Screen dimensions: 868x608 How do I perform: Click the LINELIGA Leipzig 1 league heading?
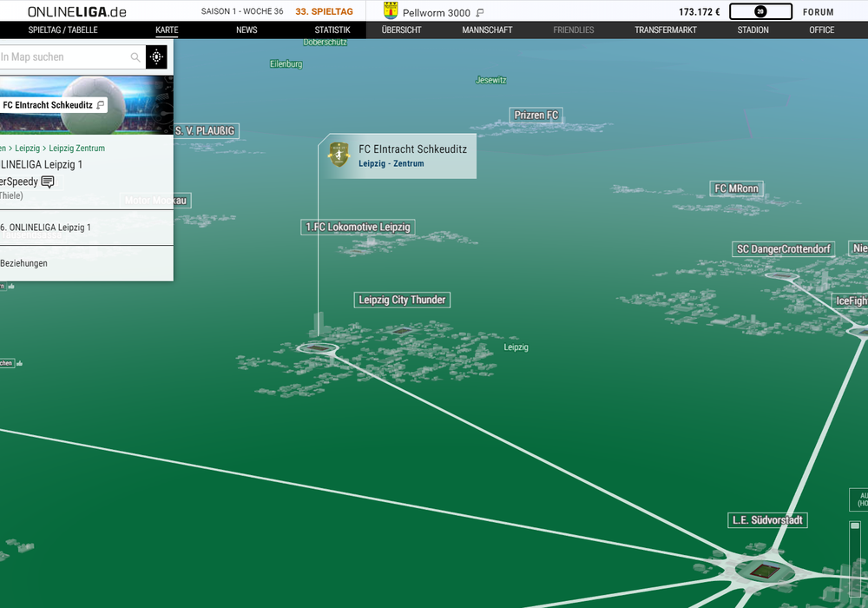[x=42, y=164]
